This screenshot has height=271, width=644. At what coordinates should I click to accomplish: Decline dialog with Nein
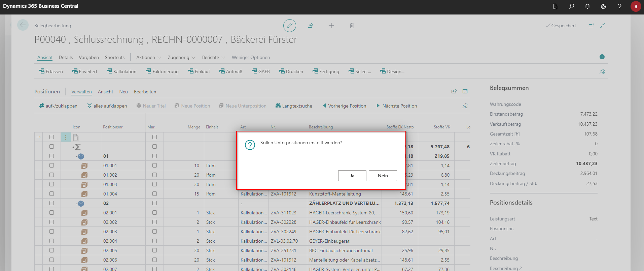pyautogui.click(x=383, y=176)
